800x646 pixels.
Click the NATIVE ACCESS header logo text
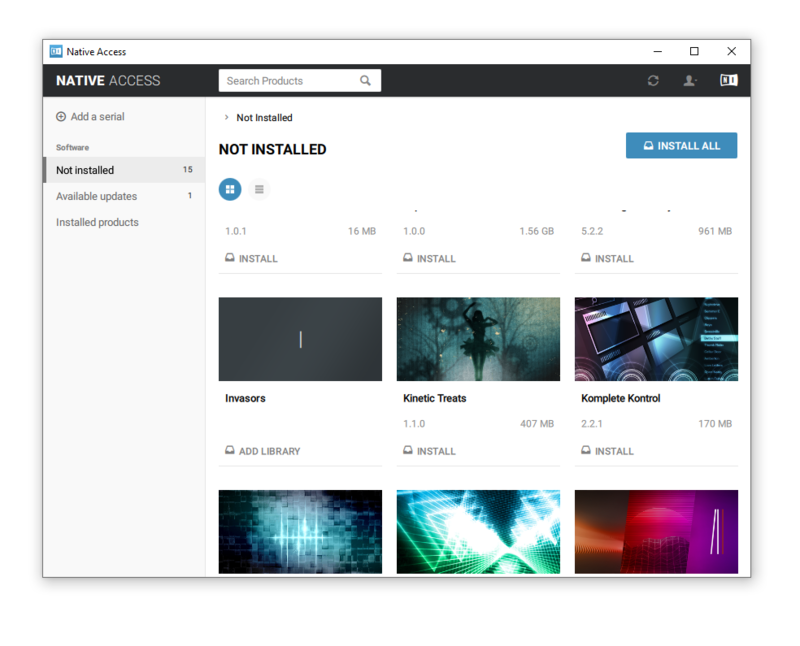108,81
